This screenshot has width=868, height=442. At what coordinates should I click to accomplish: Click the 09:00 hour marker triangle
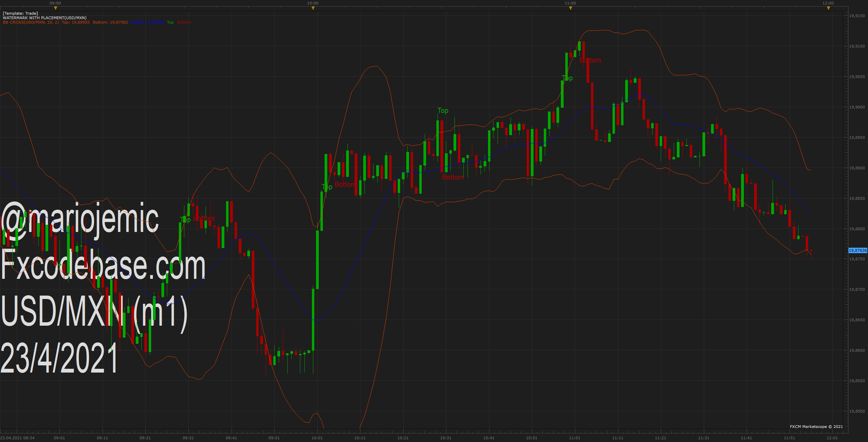coord(55,8)
